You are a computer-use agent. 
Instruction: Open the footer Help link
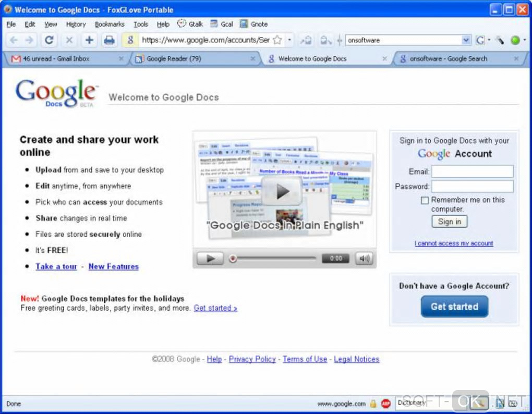click(214, 359)
